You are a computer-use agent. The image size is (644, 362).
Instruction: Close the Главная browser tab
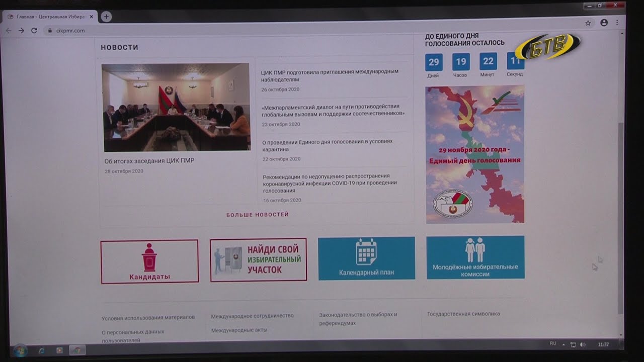click(91, 17)
